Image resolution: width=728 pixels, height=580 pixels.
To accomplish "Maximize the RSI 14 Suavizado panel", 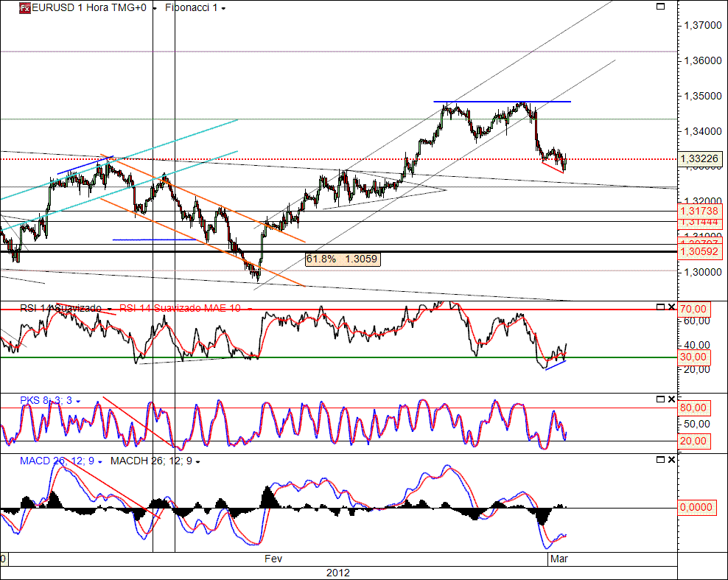I will click(661, 307).
